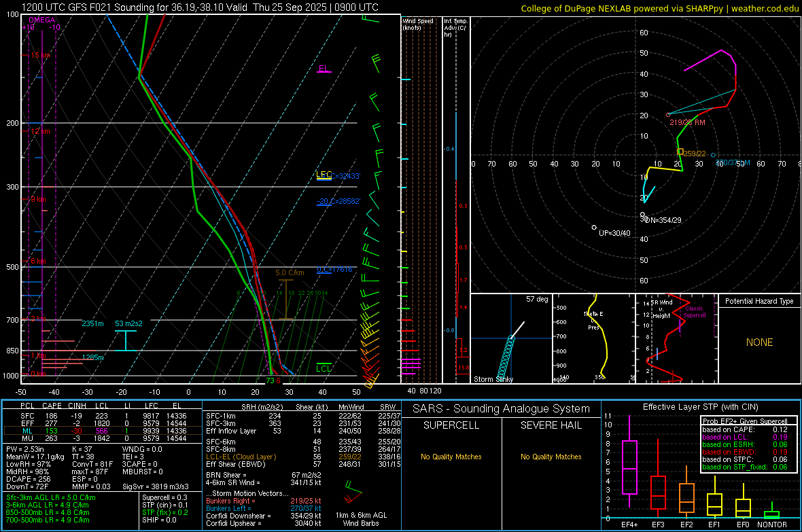Screen dimensions: 802x532
Task: Click the 'SR Wind v. Height' plot label
Action: pos(661,309)
